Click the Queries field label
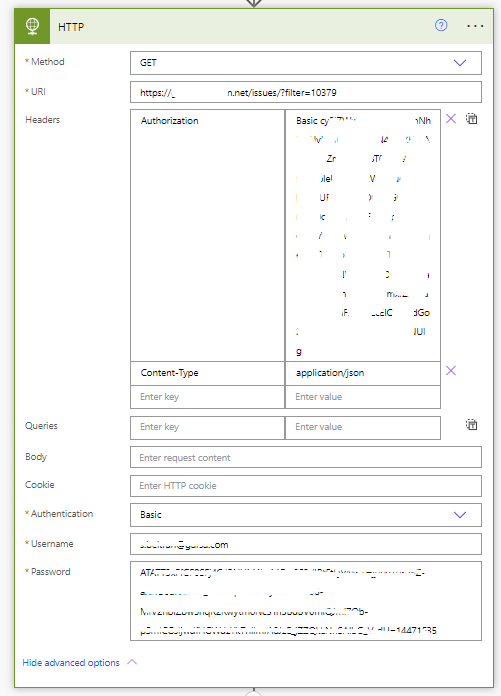Image resolution: width=501 pixels, height=696 pixels. [x=41, y=426]
